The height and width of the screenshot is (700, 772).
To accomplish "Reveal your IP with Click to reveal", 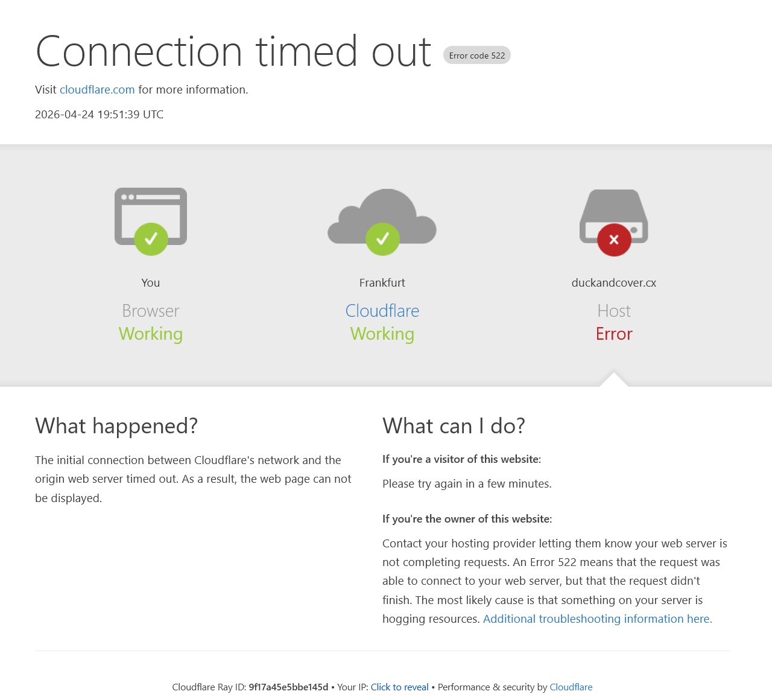I will pos(399,687).
